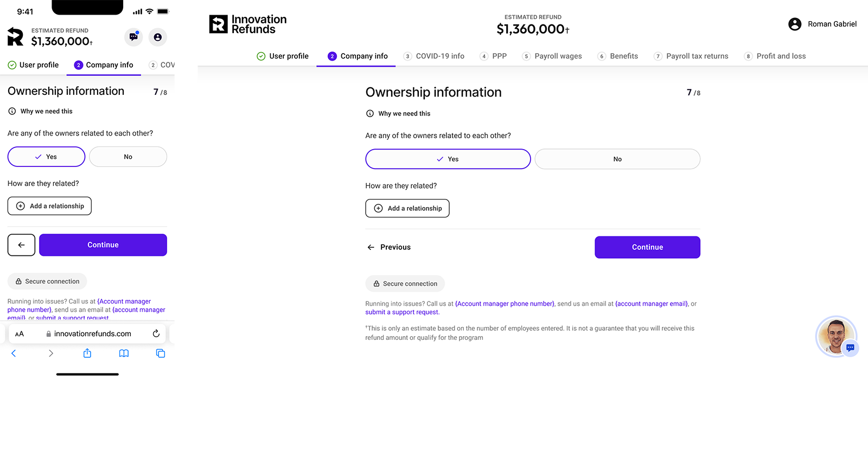This screenshot has height=476, width=868.
Task: Tap the Safari share icon
Action: pyautogui.click(x=87, y=353)
